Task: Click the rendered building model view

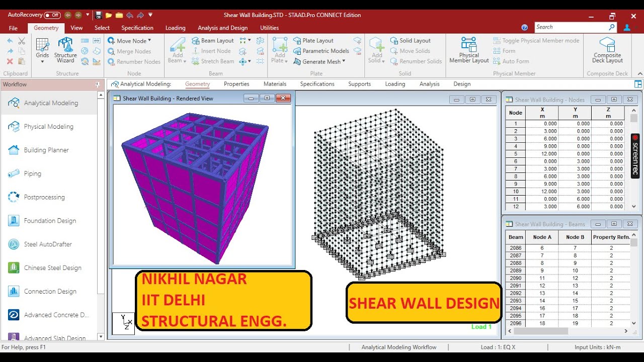Action: (x=202, y=184)
